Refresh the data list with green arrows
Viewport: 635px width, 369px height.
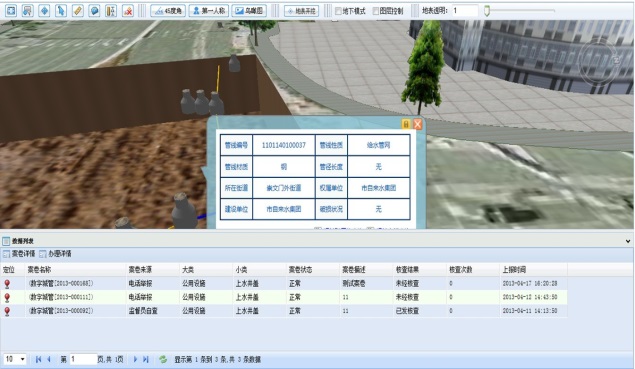point(163,359)
